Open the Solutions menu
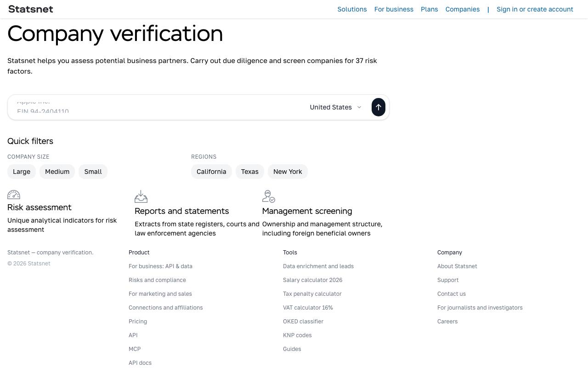The width and height of the screenshot is (588, 368). pyautogui.click(x=352, y=9)
